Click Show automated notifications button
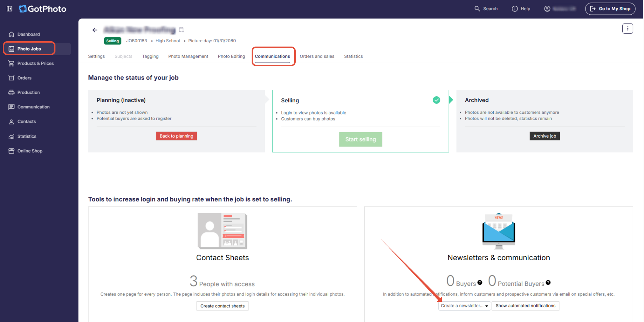Image resolution: width=644 pixels, height=322 pixels. pos(525,306)
